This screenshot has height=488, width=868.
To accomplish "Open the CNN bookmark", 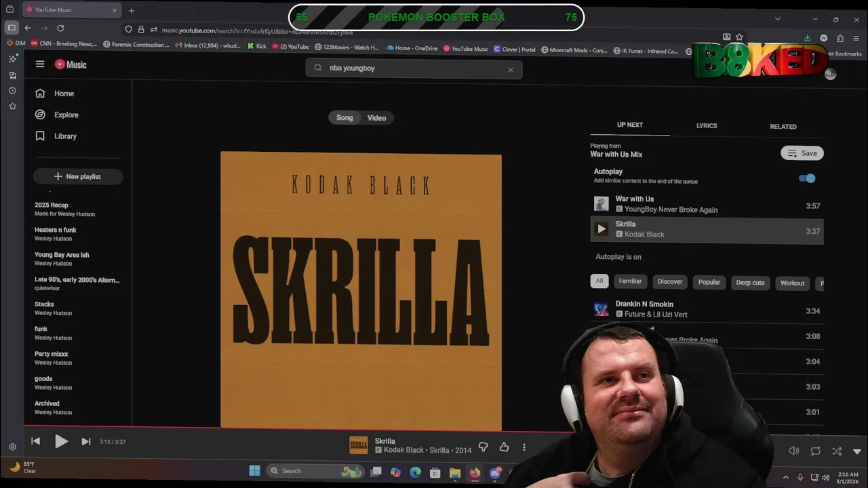I will (64, 44).
